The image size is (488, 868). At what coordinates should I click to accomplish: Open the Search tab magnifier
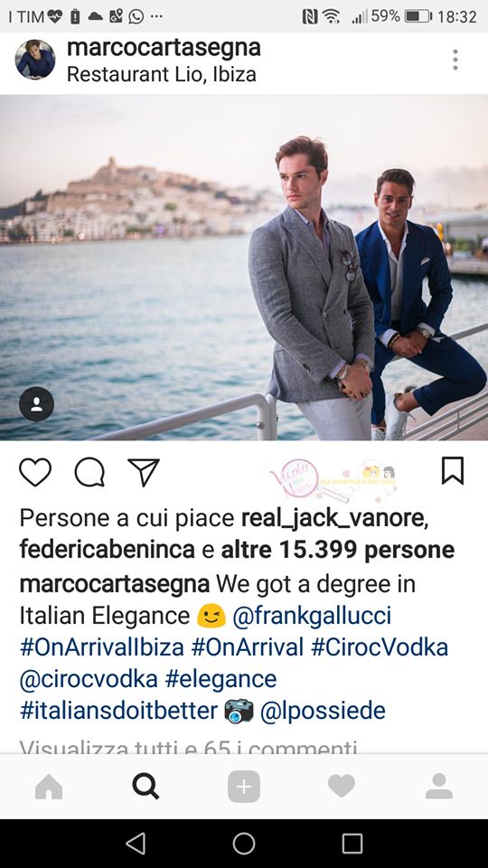[146, 787]
